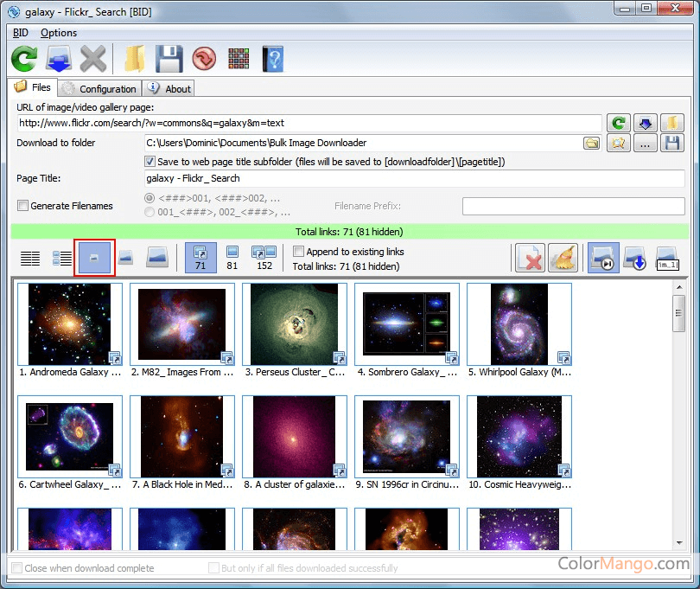Open the download folder history dropdown
The image size is (700, 589).
tap(591, 144)
